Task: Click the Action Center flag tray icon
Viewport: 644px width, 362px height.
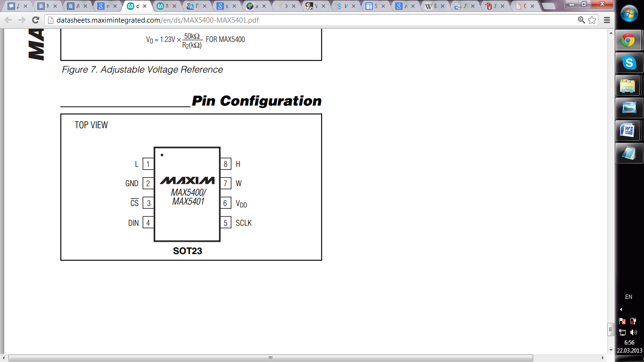Action: tap(622, 321)
